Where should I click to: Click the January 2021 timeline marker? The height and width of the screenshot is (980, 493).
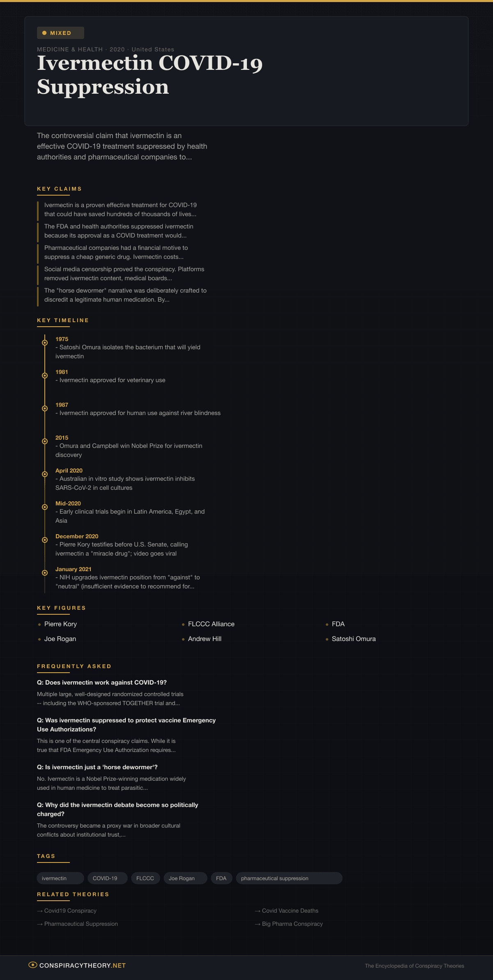tap(45, 573)
